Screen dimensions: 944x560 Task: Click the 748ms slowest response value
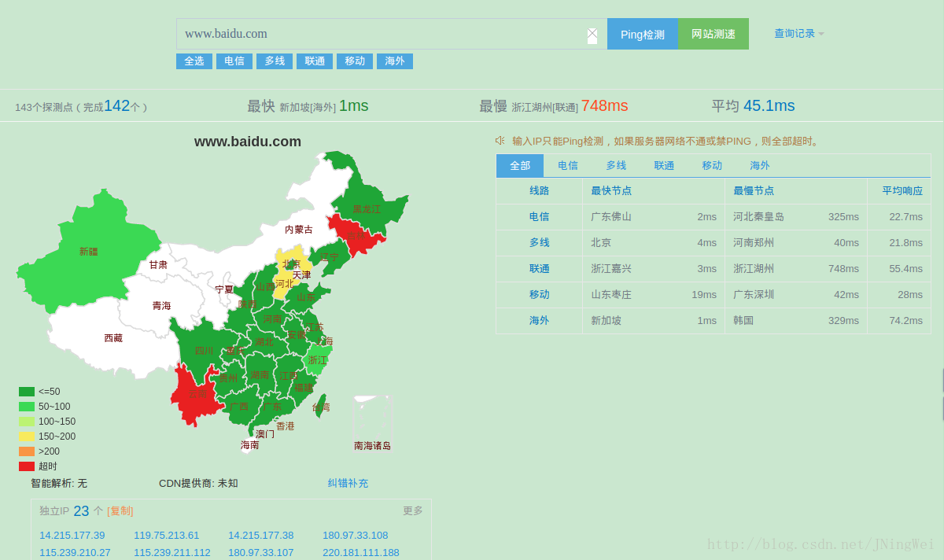[x=605, y=106]
